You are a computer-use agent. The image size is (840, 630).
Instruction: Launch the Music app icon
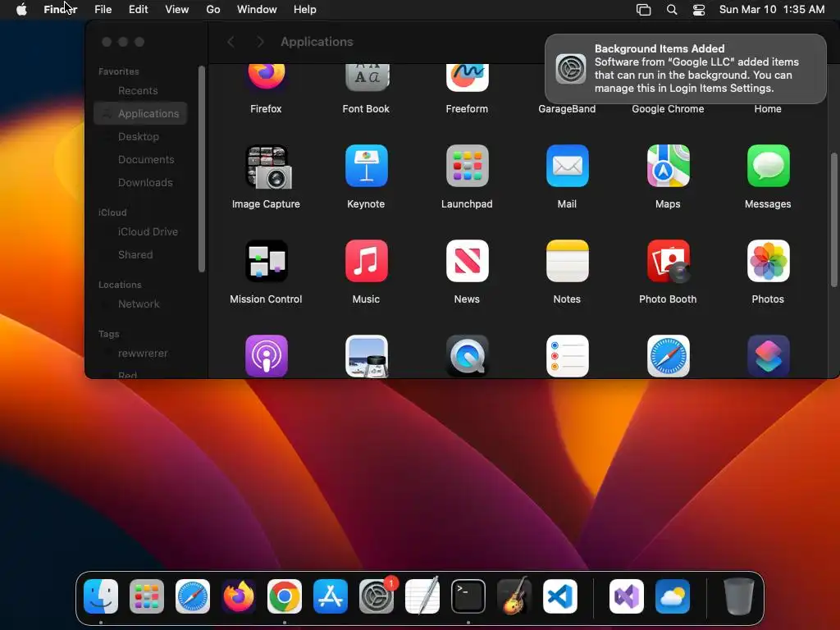pyautogui.click(x=367, y=261)
